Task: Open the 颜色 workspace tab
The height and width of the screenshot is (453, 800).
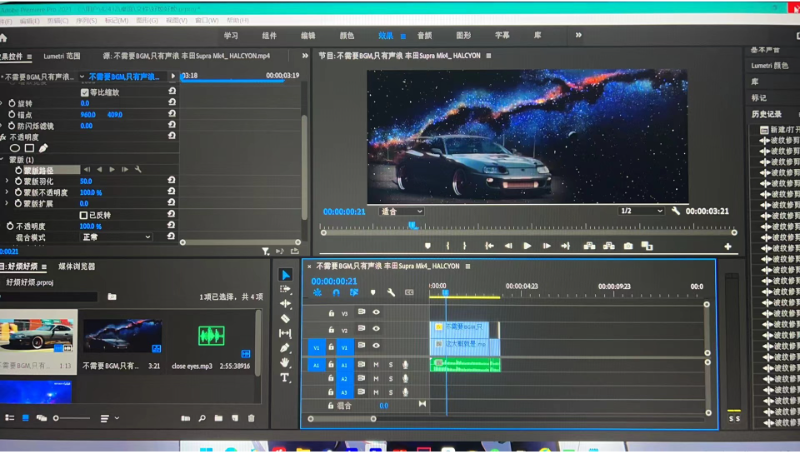Action: pos(346,35)
